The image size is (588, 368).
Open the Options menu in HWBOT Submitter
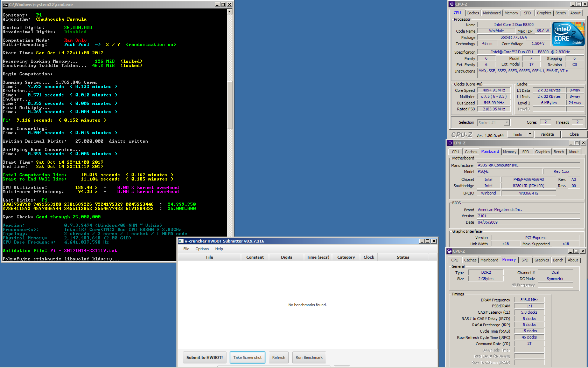(x=202, y=249)
